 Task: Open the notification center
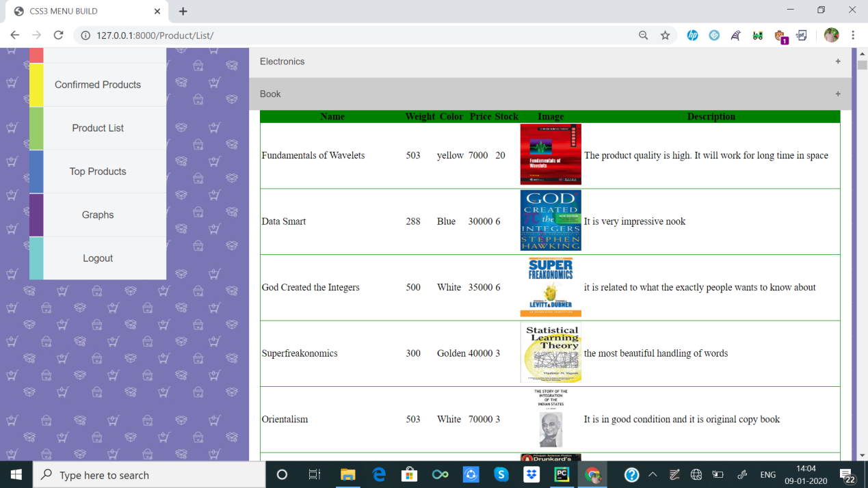[x=847, y=475]
